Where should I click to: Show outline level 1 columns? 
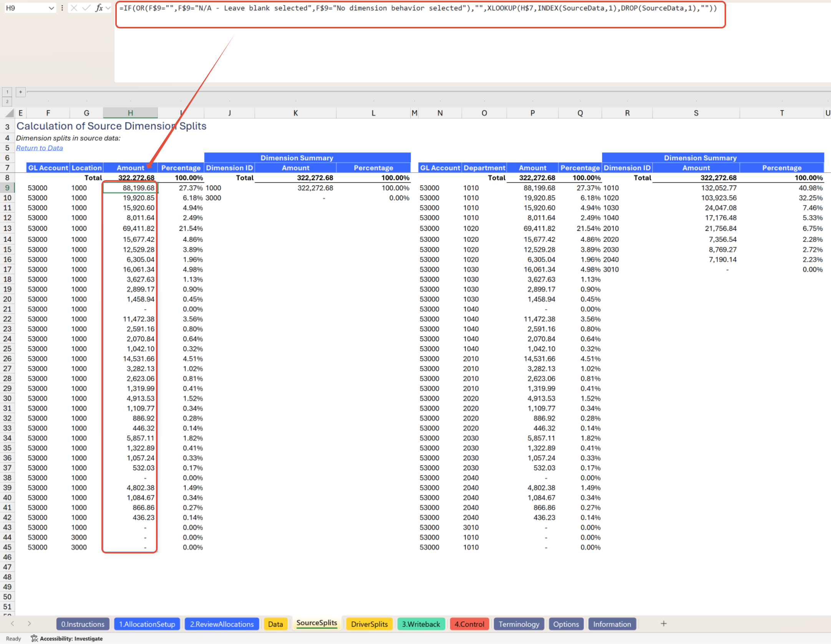point(7,92)
